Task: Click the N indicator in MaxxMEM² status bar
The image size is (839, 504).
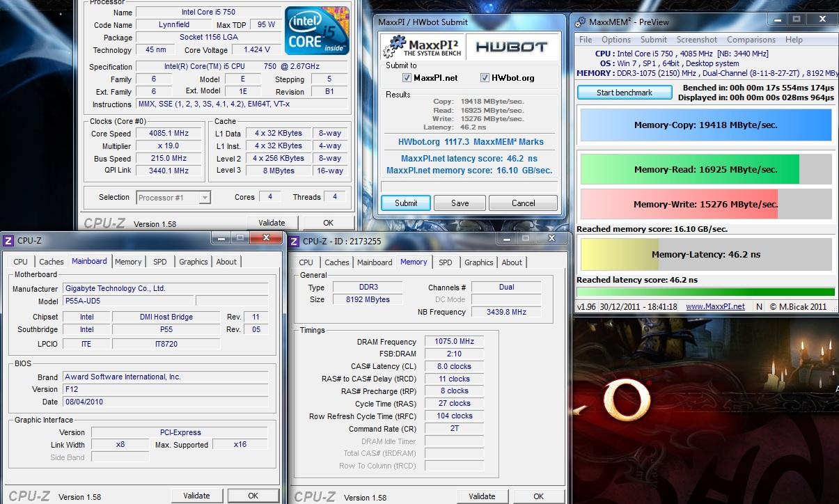Action: [759, 306]
